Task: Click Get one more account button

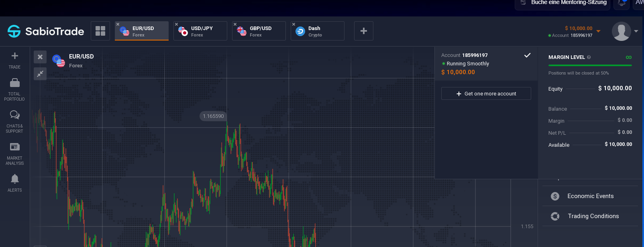Action: 486,93
